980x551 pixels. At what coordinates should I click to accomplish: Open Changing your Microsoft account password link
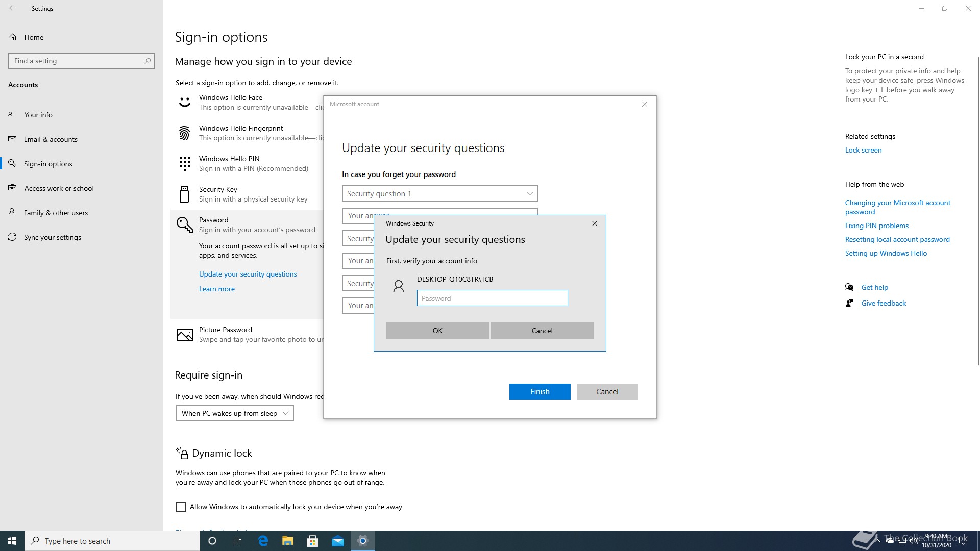(897, 207)
